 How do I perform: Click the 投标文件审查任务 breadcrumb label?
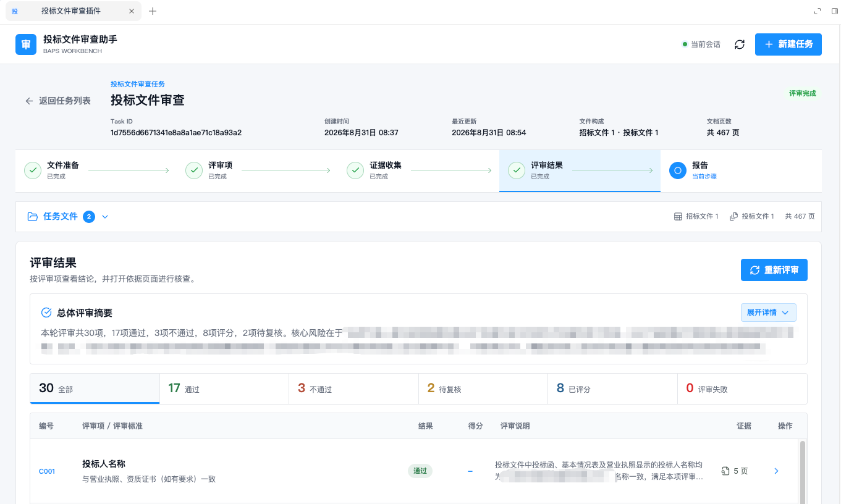pyautogui.click(x=138, y=84)
